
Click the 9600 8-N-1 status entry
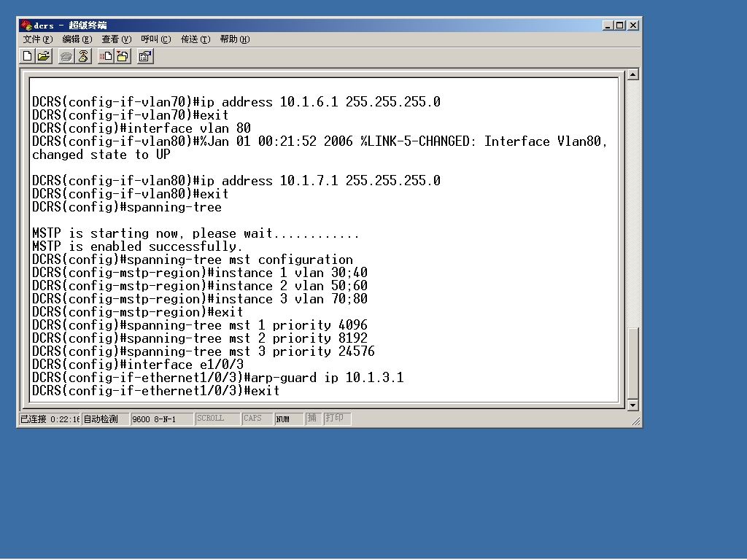pos(161,419)
